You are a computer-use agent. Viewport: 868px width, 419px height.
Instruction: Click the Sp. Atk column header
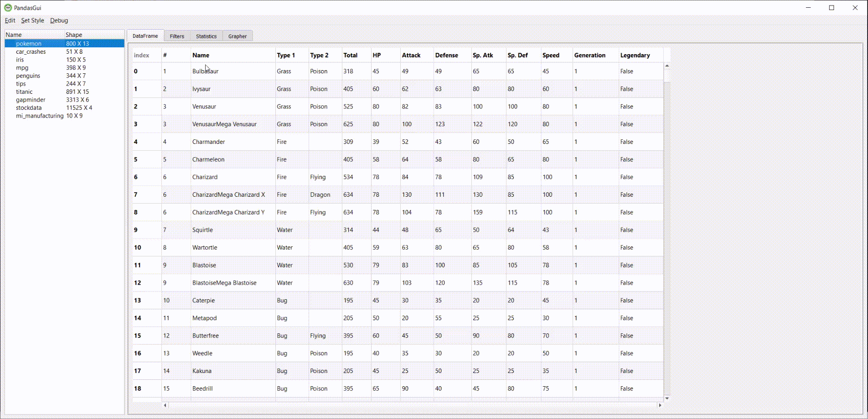[x=489, y=55]
